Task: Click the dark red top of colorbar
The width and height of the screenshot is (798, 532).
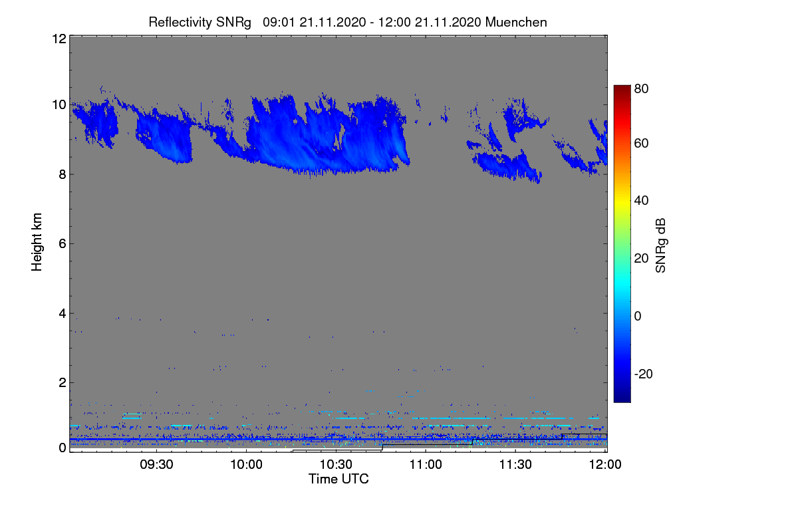Action: tap(622, 90)
